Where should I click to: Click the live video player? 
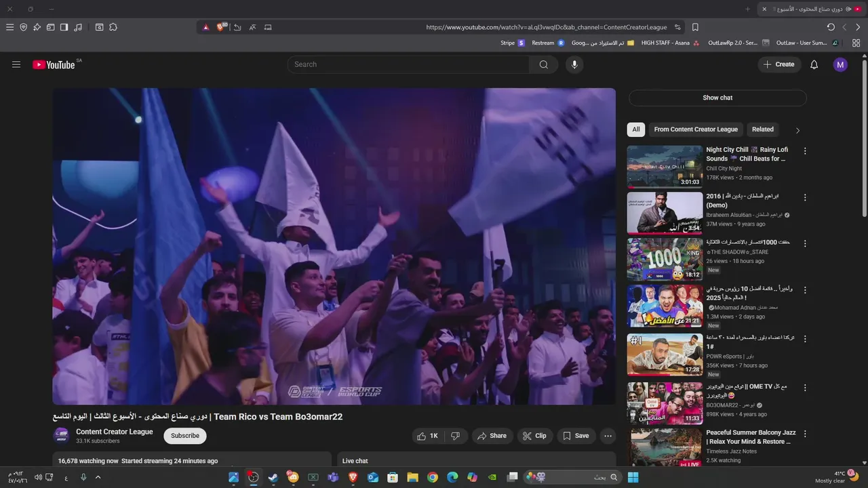coord(334,246)
